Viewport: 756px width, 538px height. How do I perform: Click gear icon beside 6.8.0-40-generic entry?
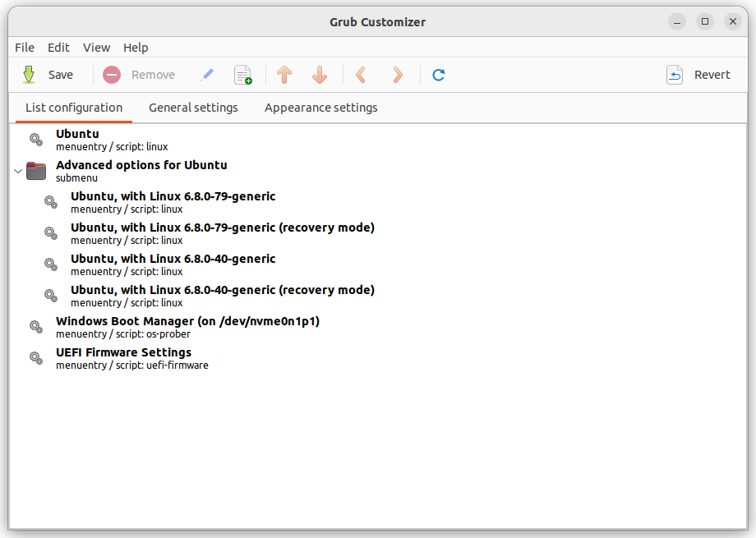(51, 264)
